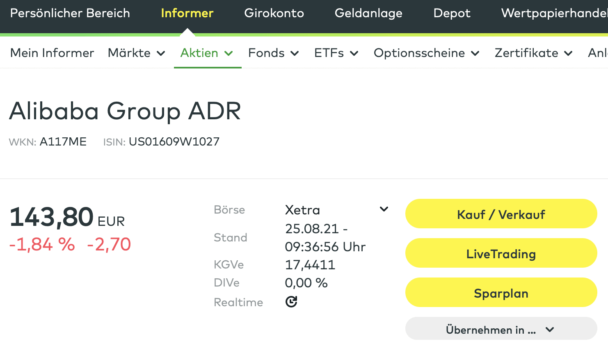Select the ISIN US01609W1027 text

coord(174,141)
